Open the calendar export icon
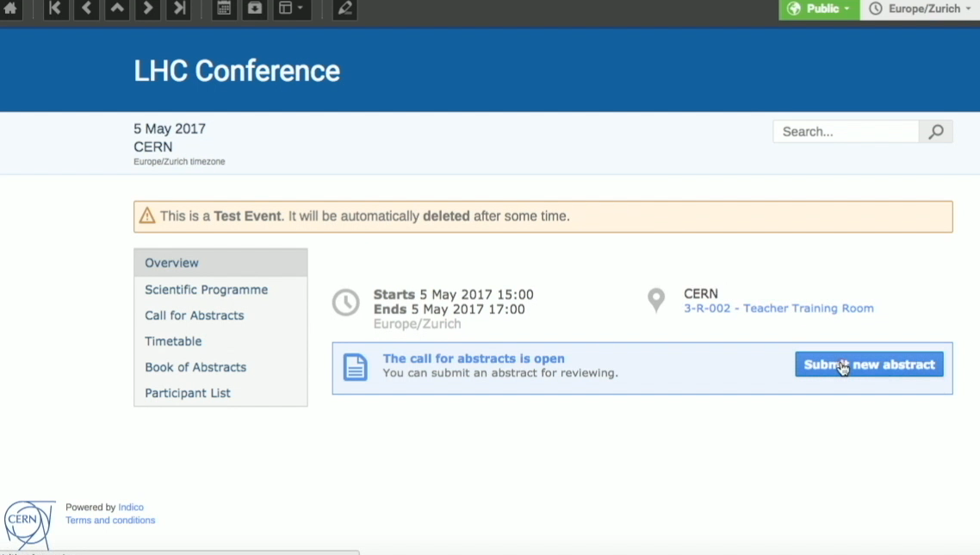Screen dimensions: 980x555 coord(225,9)
